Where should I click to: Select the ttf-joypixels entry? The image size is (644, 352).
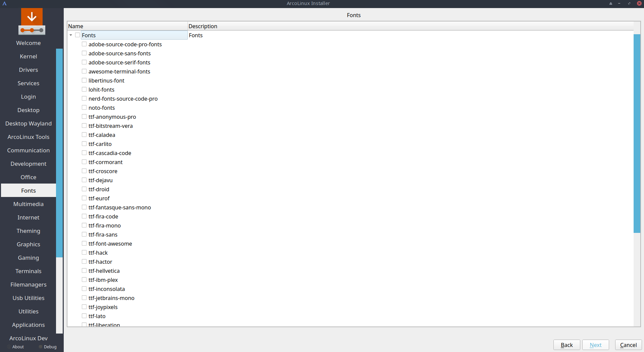[x=103, y=307]
